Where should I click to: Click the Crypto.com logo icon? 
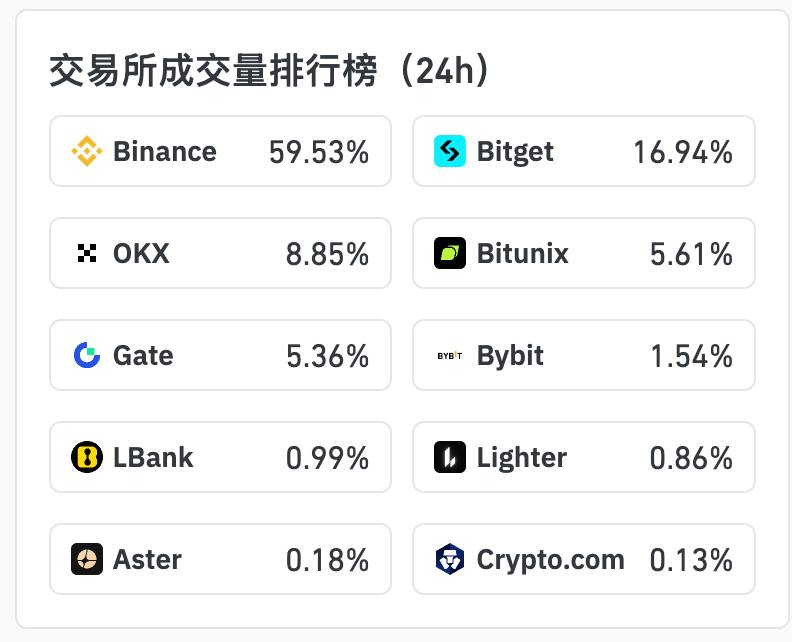(x=450, y=559)
